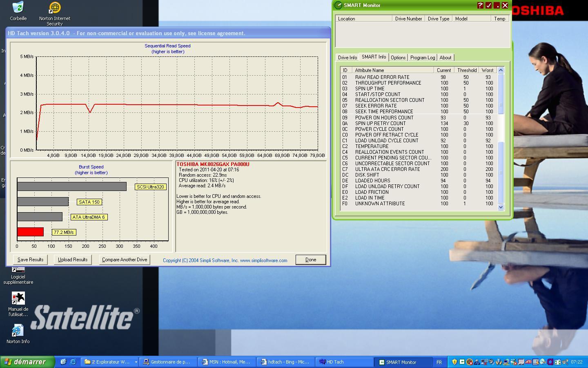Click the MSN Messenger tray icon
Screen dimensions: 588x368
click(513, 362)
